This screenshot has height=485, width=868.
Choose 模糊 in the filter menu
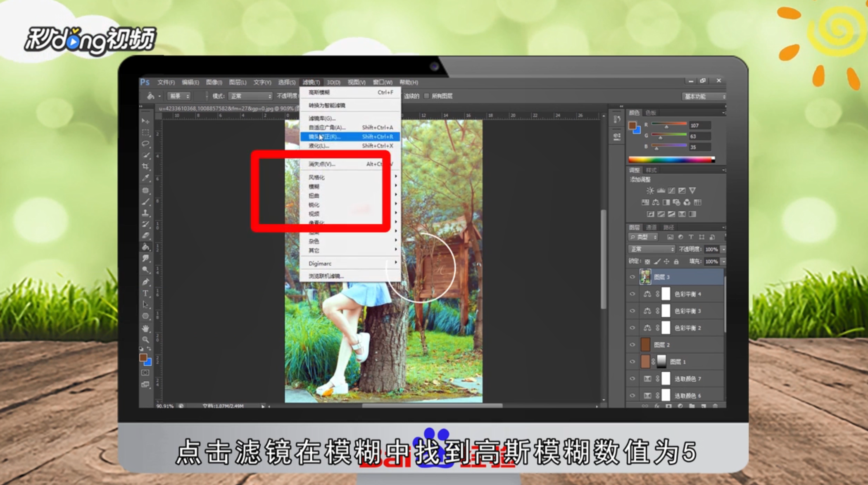click(350, 186)
